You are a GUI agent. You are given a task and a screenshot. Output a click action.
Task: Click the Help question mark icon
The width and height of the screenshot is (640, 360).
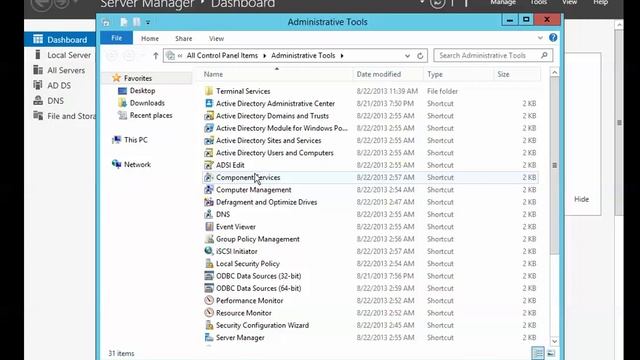pyautogui.click(x=553, y=38)
